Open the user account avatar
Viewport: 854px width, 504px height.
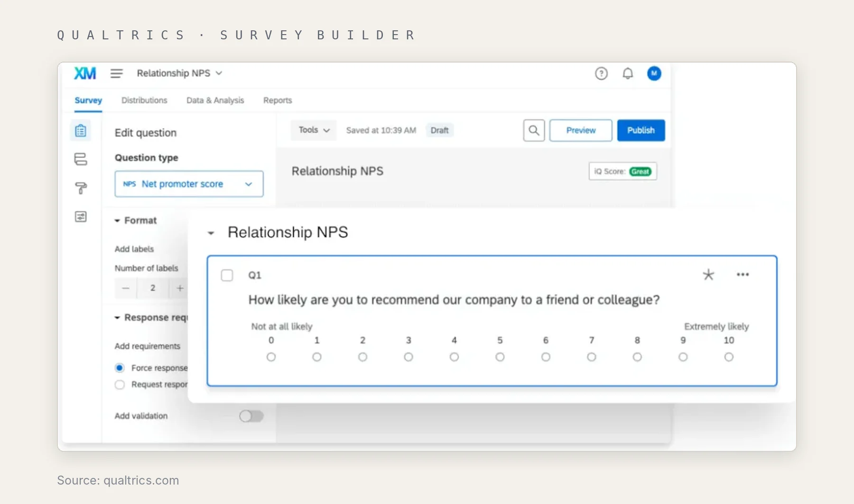(654, 73)
